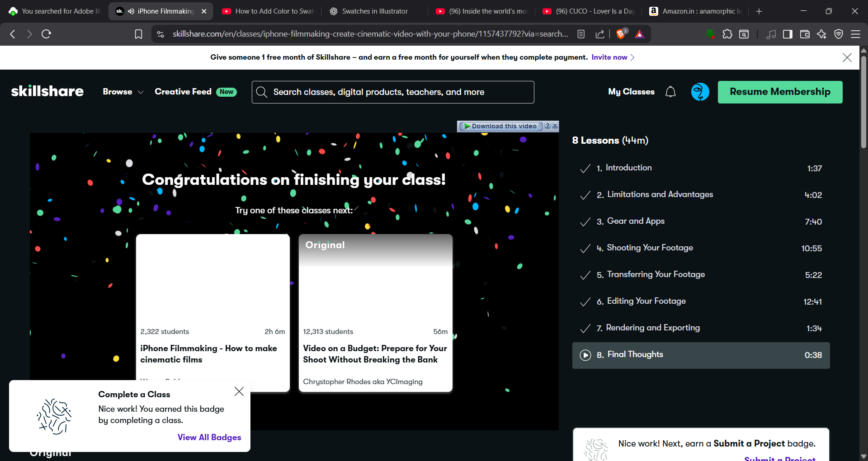Toggle the browser sidebar panel icon
The width and height of the screenshot is (868, 461).
pos(788,34)
